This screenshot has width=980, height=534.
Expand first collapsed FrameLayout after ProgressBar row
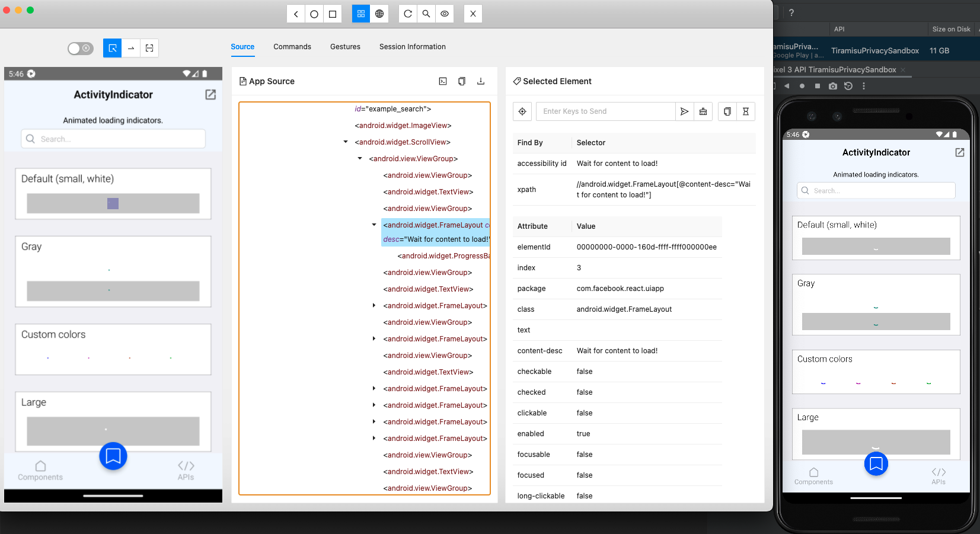[x=374, y=305]
